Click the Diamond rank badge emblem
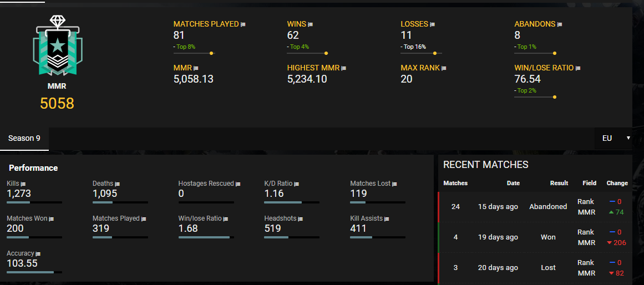Screen dimensions: 644x285 (58, 46)
